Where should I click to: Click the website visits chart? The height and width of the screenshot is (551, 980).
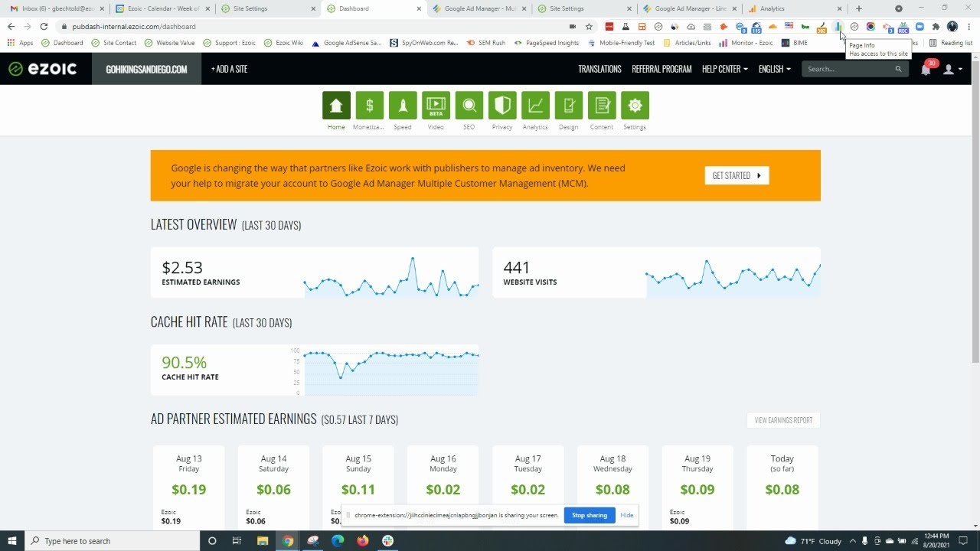[x=733, y=277]
